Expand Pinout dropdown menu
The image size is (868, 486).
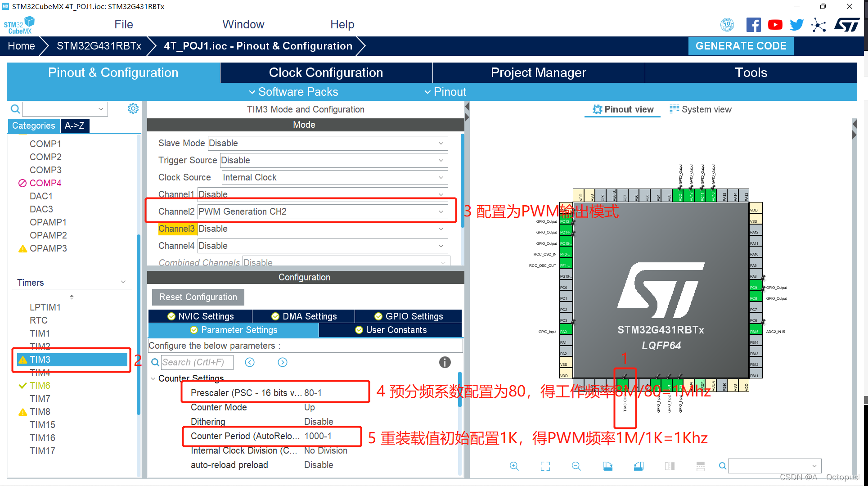point(445,92)
